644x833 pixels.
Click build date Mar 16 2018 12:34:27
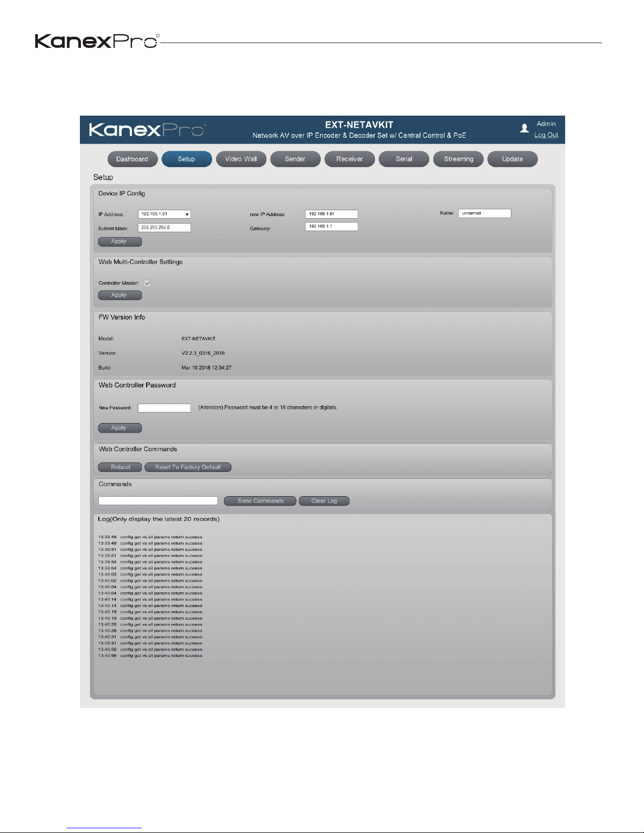tap(207, 368)
